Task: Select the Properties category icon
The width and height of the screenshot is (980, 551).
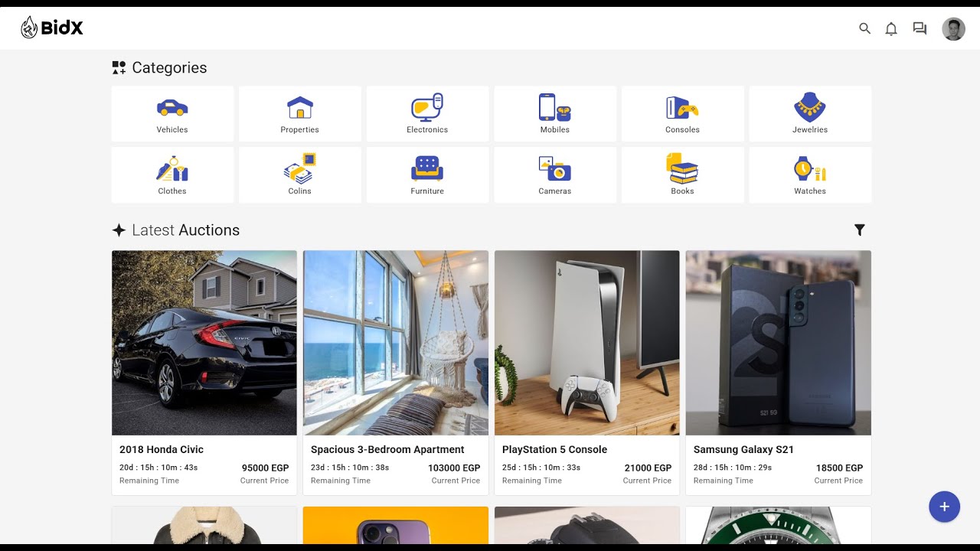Action: pyautogui.click(x=300, y=107)
